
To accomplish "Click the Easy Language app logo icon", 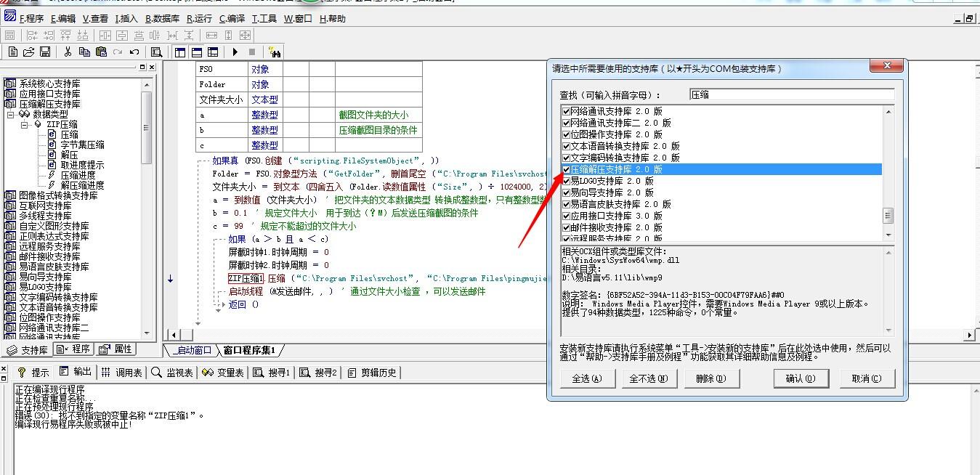I will point(10,16).
